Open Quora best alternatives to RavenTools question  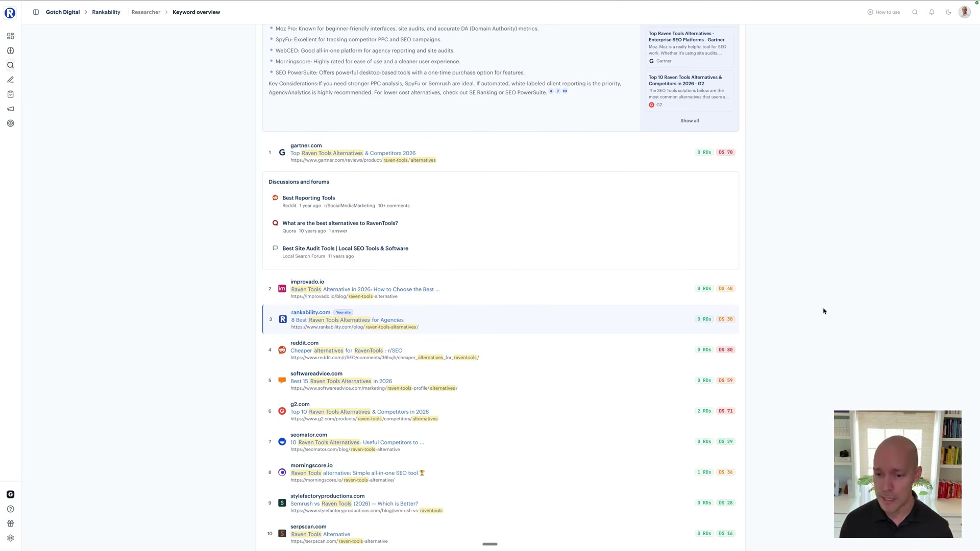click(x=340, y=223)
